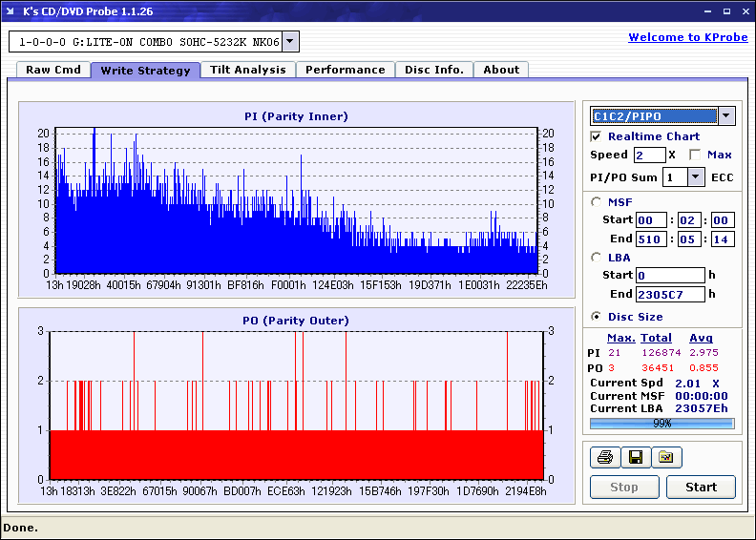Screen dimensions: 756x540
Task: Choose the LBA range radio option
Action: [597, 258]
